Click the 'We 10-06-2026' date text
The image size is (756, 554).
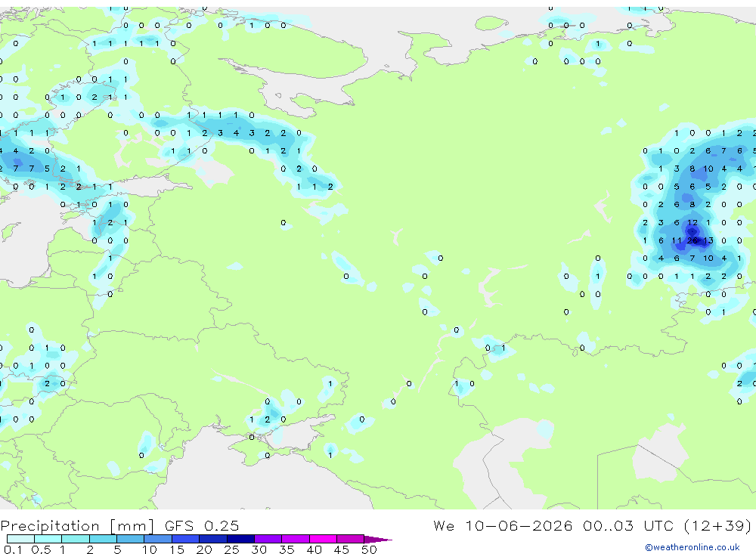[503, 525]
